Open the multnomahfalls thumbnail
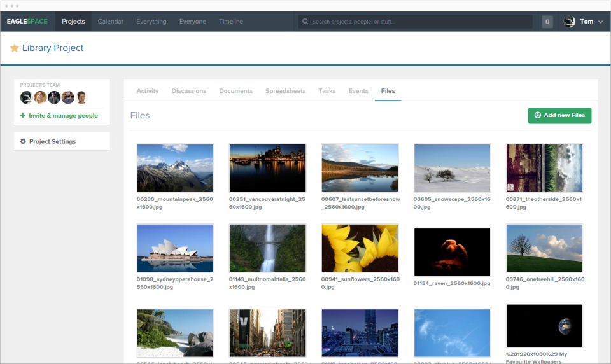 tap(267, 248)
